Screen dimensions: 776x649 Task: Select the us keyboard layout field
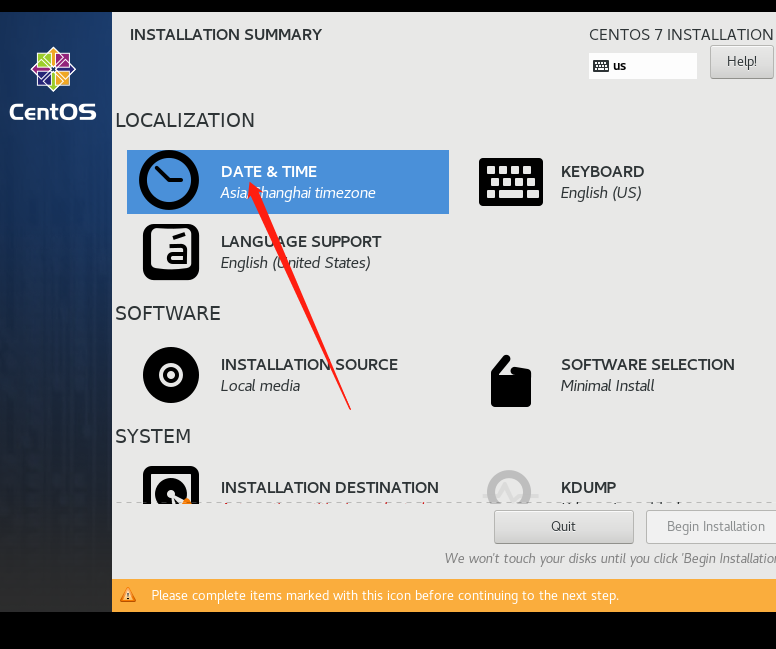pyautogui.click(x=642, y=66)
